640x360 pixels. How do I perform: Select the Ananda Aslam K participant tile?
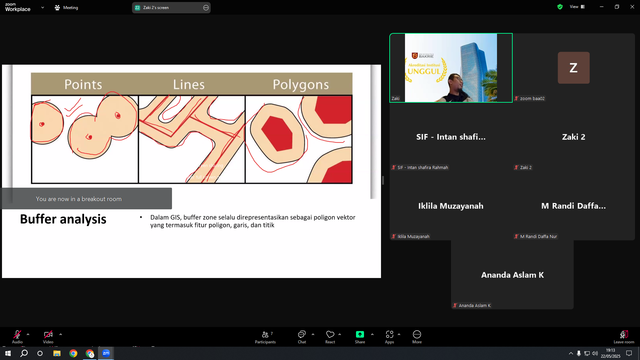point(512,275)
